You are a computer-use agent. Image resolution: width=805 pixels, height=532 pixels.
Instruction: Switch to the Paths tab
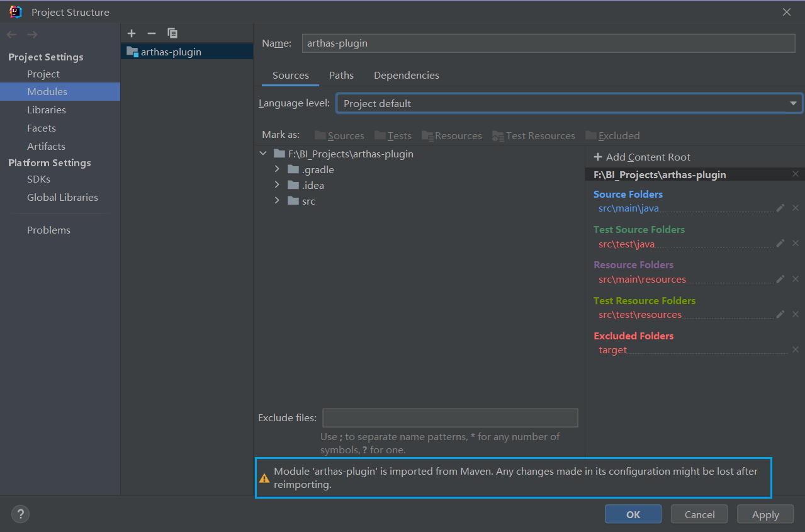[x=341, y=76]
